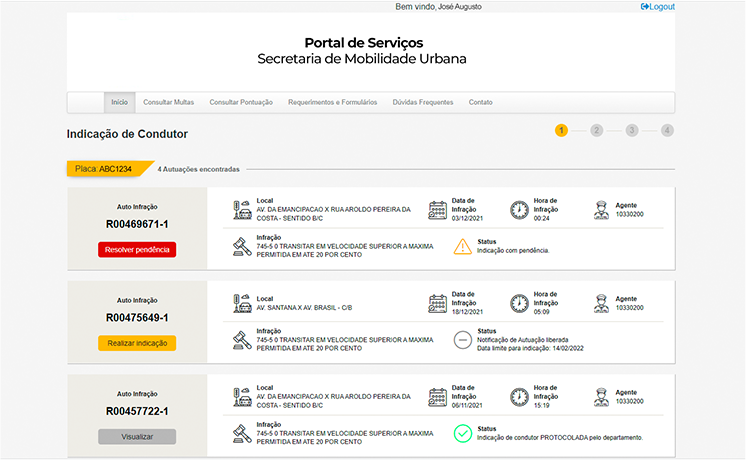
Task: Click the warning triangle status icon
Action: pyautogui.click(x=462, y=246)
